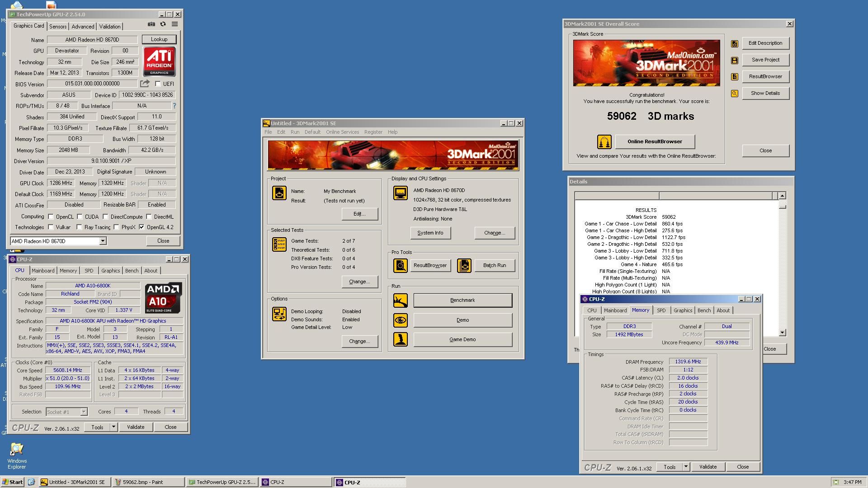Image resolution: width=868 pixels, height=488 pixels.
Task: Open Mainboard tab in left CPU-Z
Action: (43, 271)
